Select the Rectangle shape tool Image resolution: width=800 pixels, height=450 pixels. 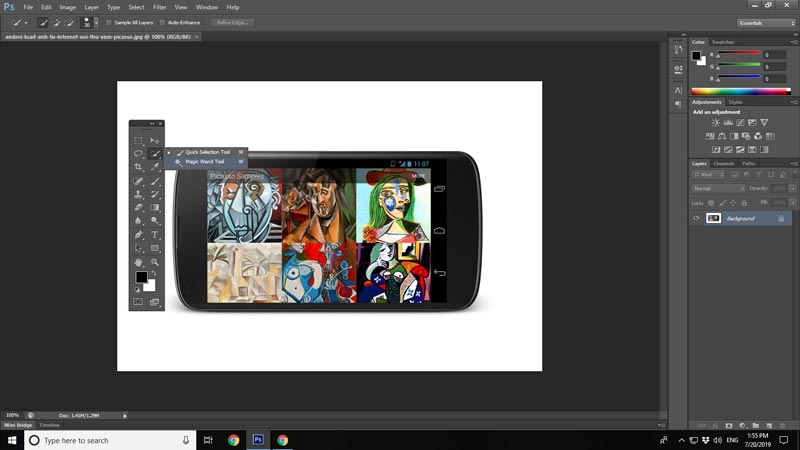(x=155, y=248)
